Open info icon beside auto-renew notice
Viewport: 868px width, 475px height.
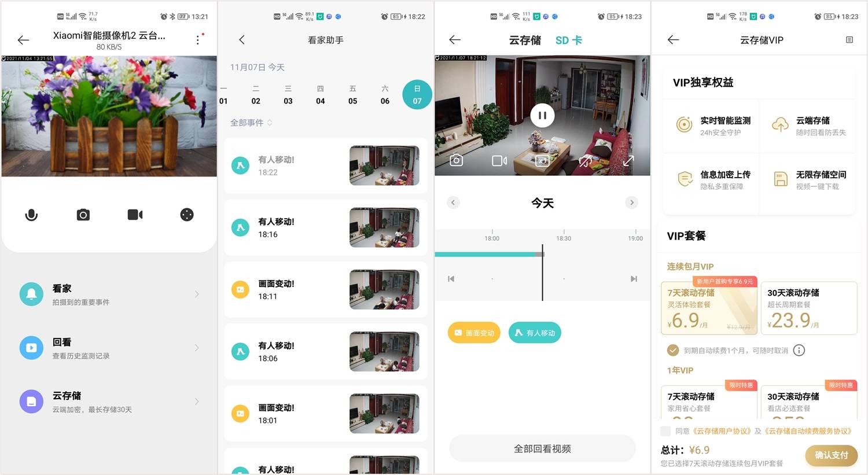(799, 350)
